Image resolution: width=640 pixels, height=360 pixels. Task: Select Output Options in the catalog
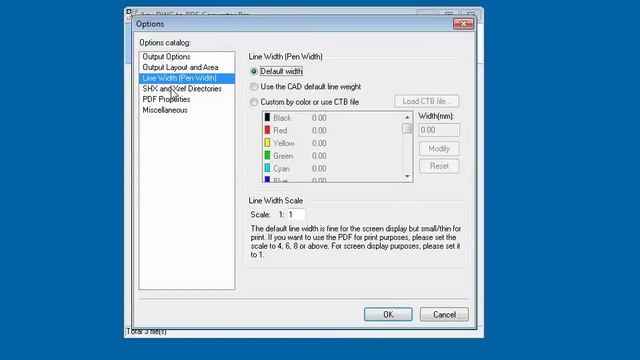(x=166, y=57)
